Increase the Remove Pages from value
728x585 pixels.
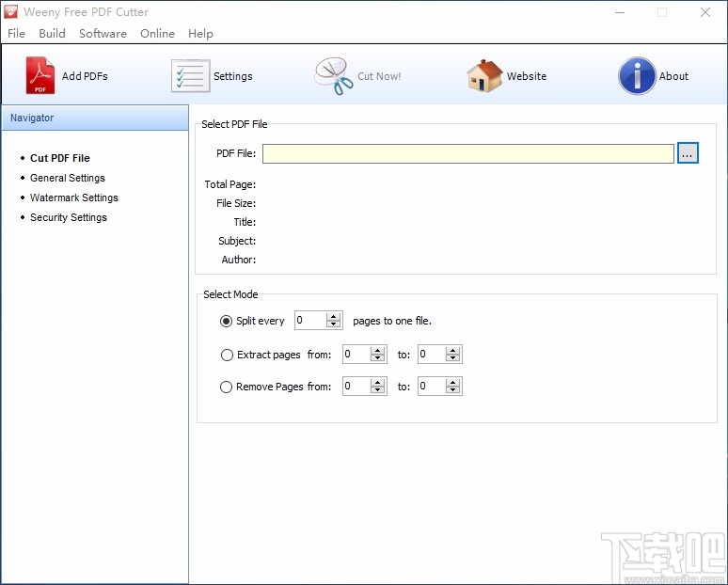[x=377, y=383]
